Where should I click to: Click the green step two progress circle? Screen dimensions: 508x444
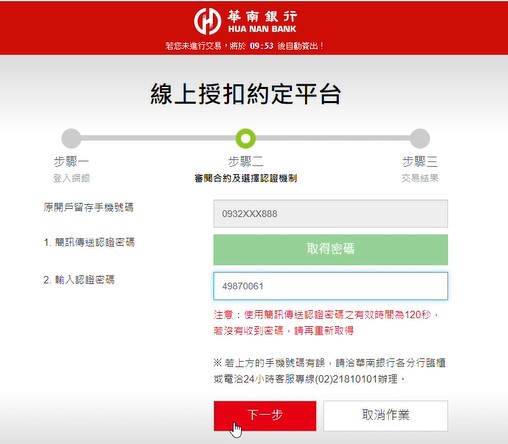pyautogui.click(x=246, y=138)
